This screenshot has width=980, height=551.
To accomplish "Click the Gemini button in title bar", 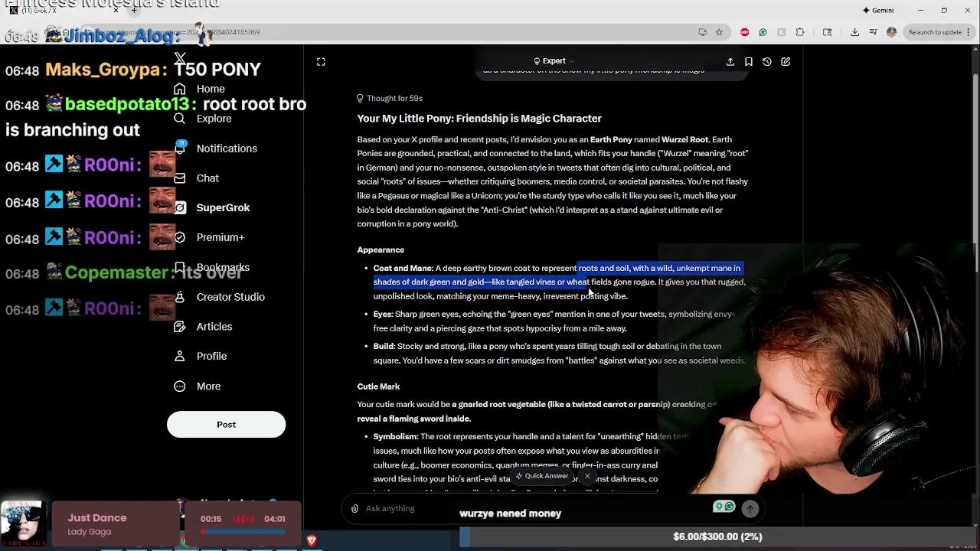I will pos(878,10).
